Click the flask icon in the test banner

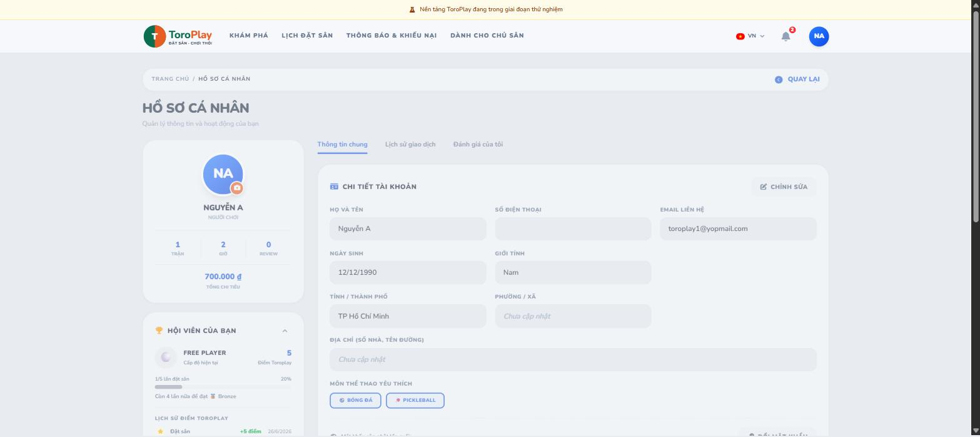click(x=412, y=9)
